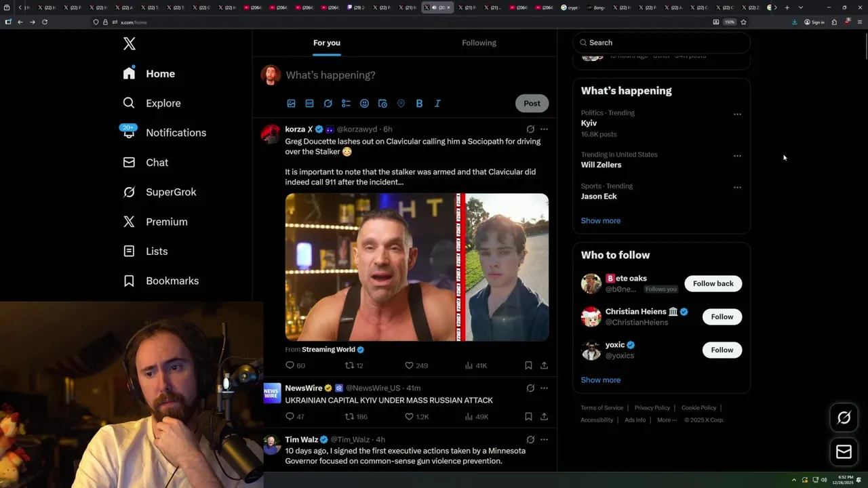Open the emoji picker in composer

pos(364,104)
